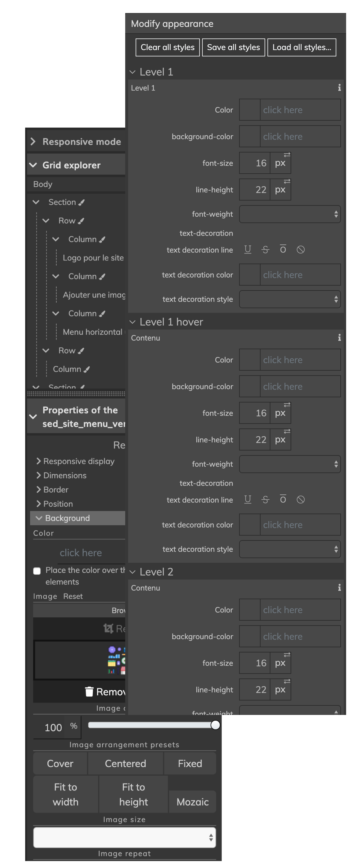Click the Reset link next to Image
Viewport: 360px width, 868px height.
(x=73, y=596)
